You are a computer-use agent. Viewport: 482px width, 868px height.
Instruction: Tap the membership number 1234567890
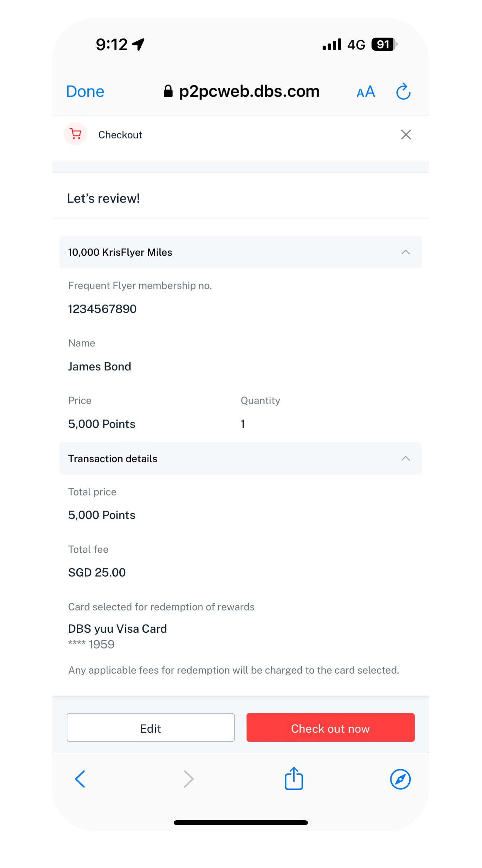(102, 309)
